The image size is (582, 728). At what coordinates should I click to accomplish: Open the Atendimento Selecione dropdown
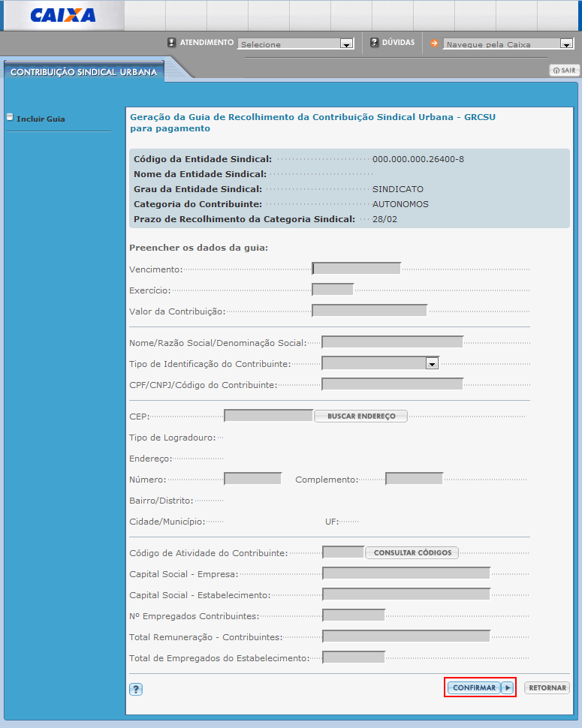(295, 44)
